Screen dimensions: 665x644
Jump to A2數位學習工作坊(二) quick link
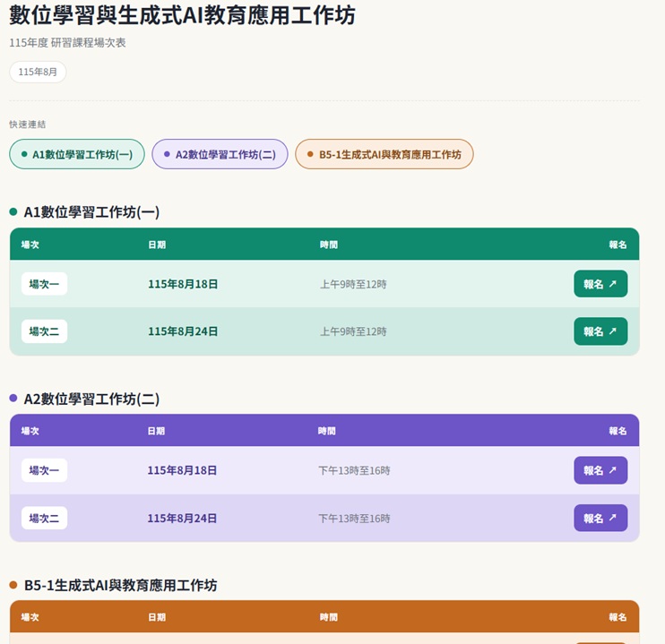click(x=220, y=154)
